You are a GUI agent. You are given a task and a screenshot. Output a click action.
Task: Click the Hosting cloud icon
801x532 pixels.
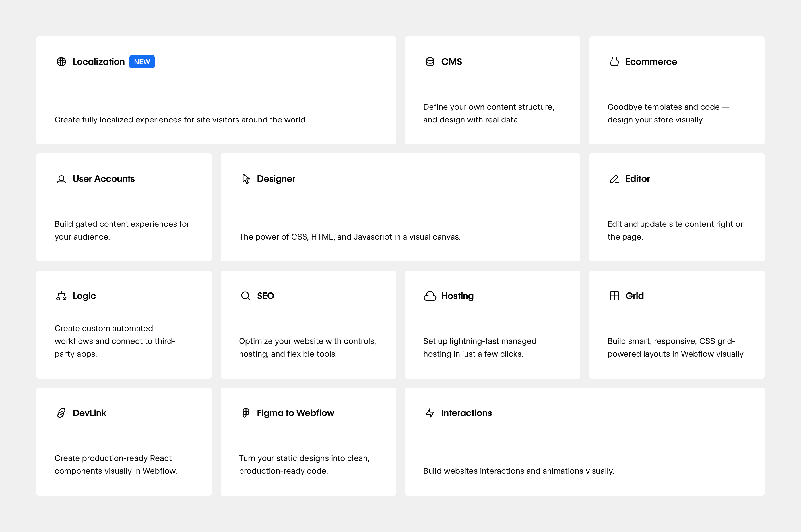(x=430, y=296)
